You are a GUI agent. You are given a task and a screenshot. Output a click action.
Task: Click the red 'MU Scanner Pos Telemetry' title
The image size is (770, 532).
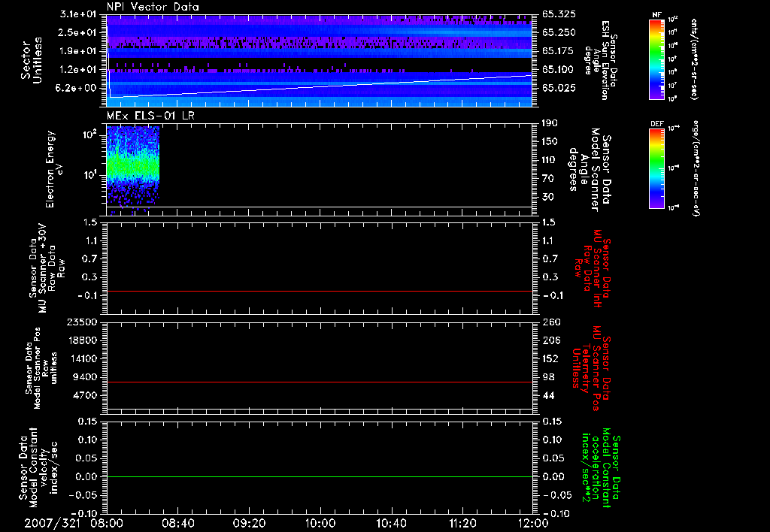591,368
